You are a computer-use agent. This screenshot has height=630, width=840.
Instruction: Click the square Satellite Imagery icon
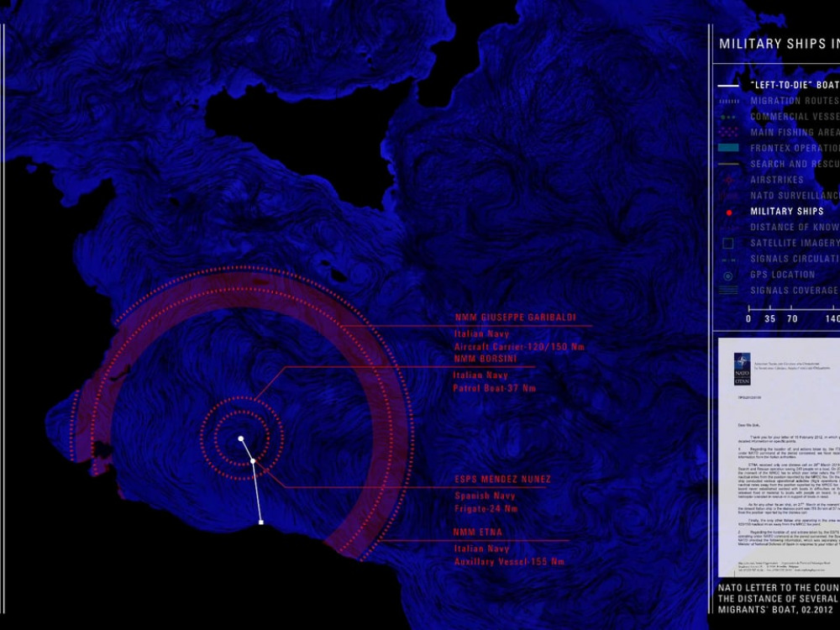coord(728,244)
